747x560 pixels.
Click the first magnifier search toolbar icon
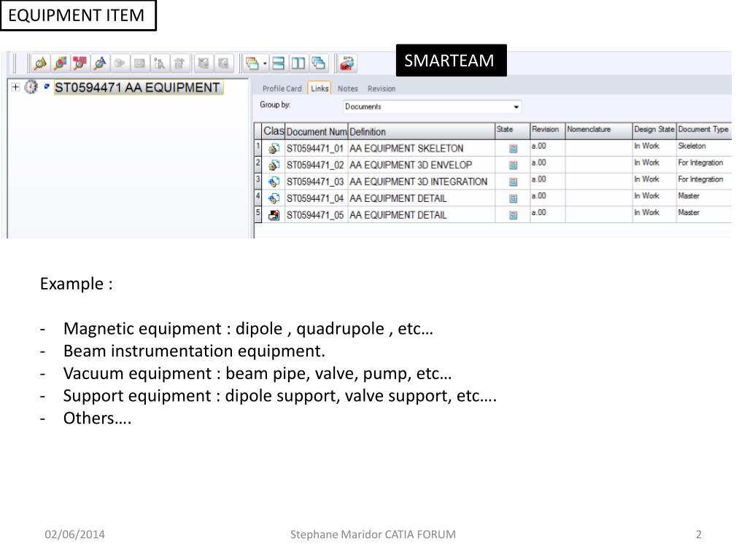pyautogui.click(x=41, y=63)
